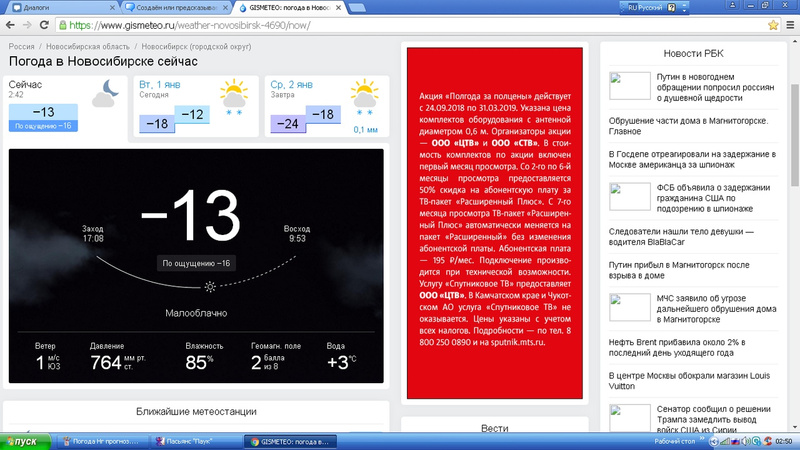Click the language bar help icon
The image size is (800, 450).
(x=671, y=7)
